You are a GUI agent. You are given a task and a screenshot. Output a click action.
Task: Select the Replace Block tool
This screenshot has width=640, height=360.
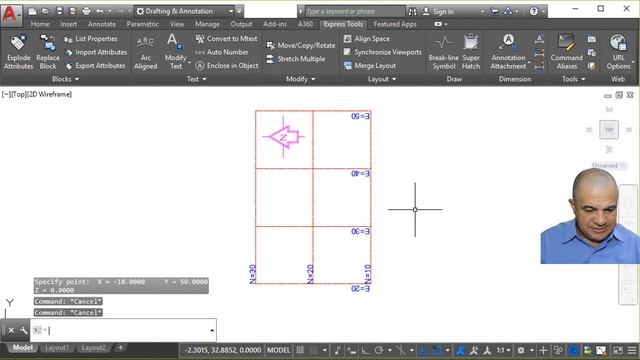[x=48, y=52]
